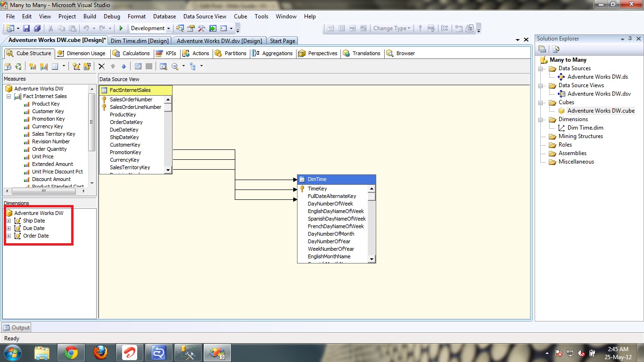Viewport: 644px width, 362px height.
Task: Click the Properties icon in Solution Explorer
Action: click(x=542, y=49)
